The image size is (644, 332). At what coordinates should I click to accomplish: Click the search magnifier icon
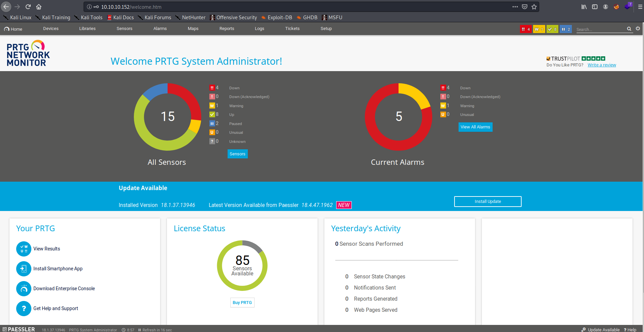pos(629,29)
